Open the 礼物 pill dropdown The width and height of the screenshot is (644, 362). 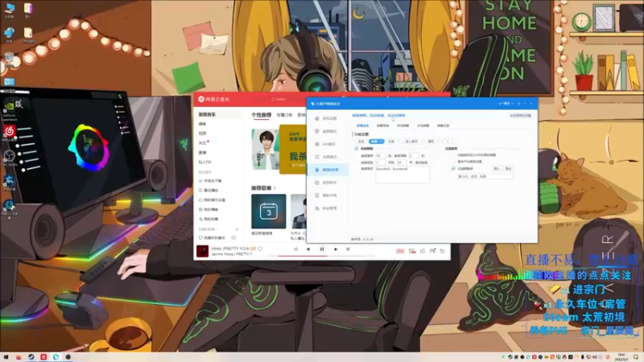coord(394,142)
